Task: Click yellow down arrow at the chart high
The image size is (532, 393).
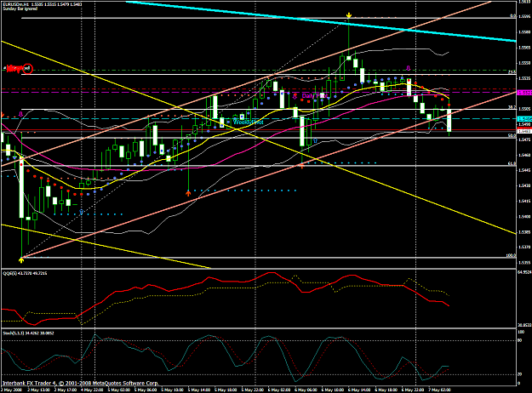Action: point(348,15)
